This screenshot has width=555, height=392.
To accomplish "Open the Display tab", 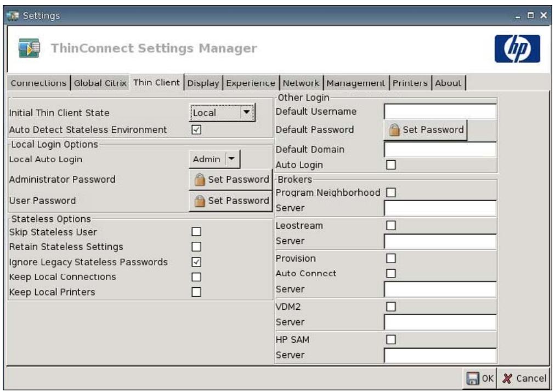I will 203,83.
